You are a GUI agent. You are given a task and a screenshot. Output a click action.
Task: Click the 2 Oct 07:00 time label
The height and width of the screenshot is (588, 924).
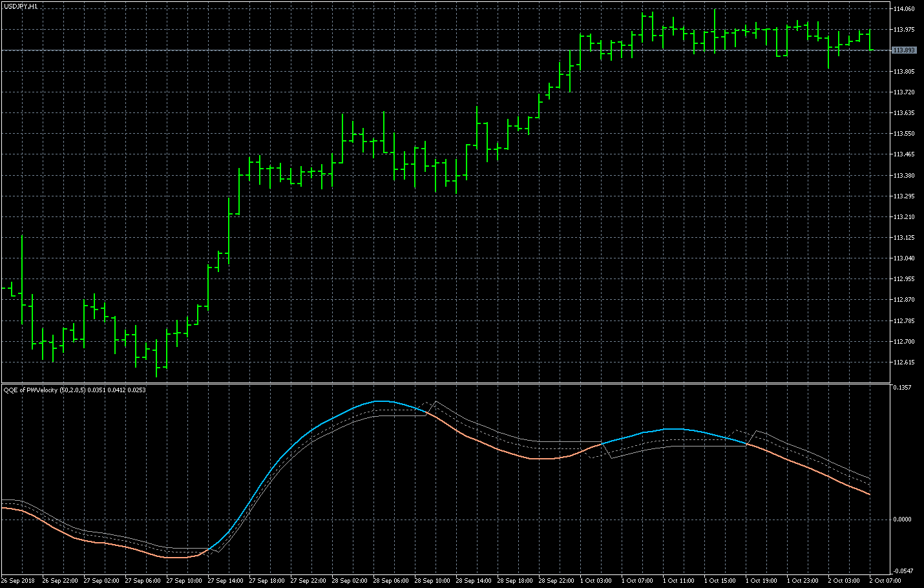pyautogui.click(x=885, y=581)
